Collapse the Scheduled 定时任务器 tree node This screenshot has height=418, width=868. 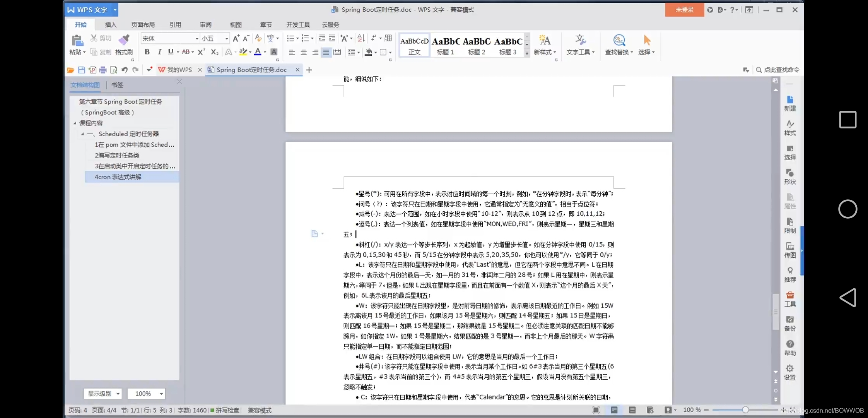[82, 134]
